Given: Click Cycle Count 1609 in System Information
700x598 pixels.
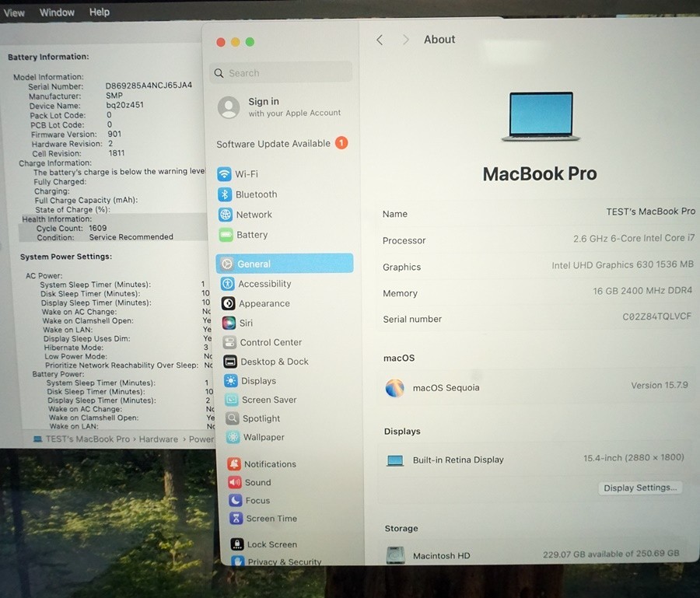Looking at the screenshot, I should (x=72, y=228).
